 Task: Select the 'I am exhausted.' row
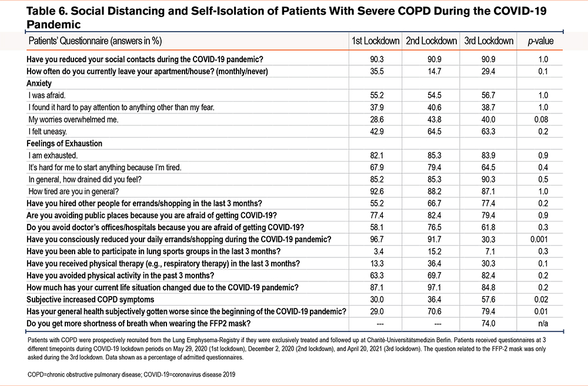click(x=295, y=155)
